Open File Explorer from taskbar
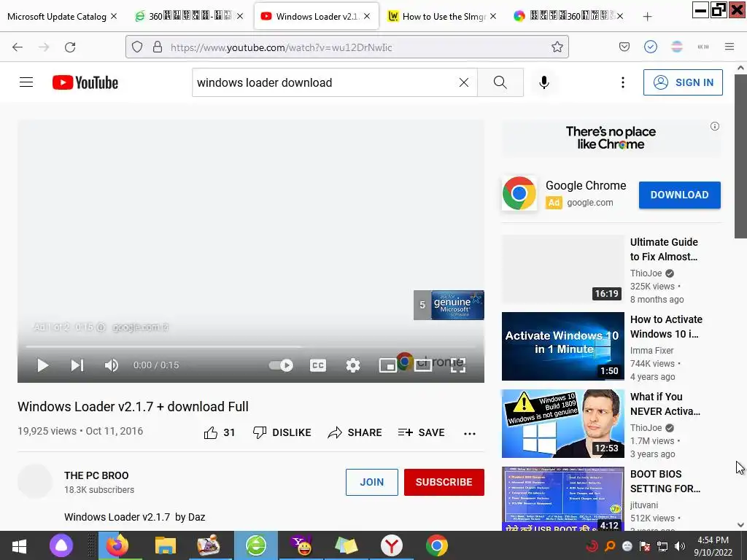Screen dimensions: 747x560 click(166, 545)
